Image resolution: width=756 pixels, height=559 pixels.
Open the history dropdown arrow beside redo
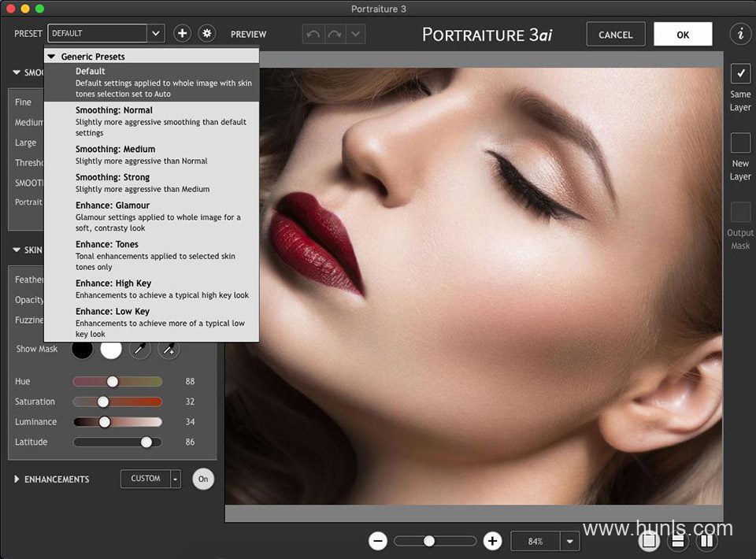[355, 34]
